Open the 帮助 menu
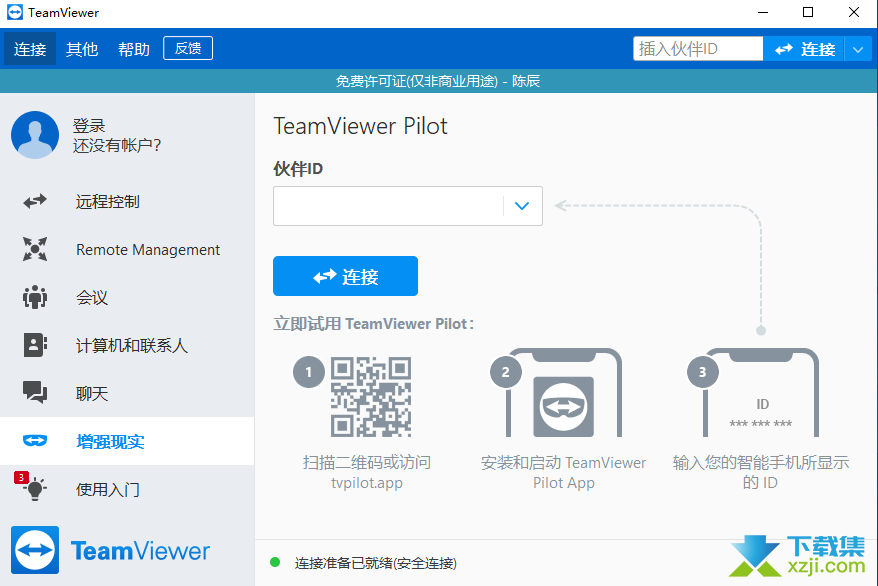The height and width of the screenshot is (586, 878). [134, 49]
